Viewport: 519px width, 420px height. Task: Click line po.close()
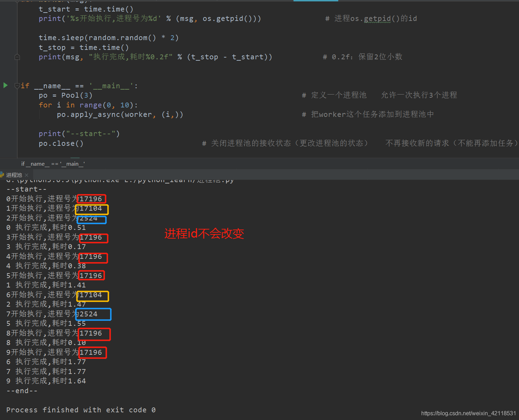pos(61,143)
